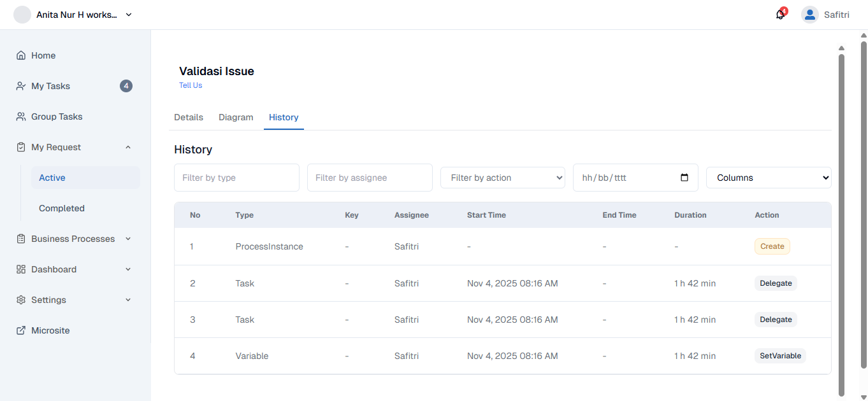The image size is (868, 401).
Task: Select Completed under My Request
Action: point(62,208)
